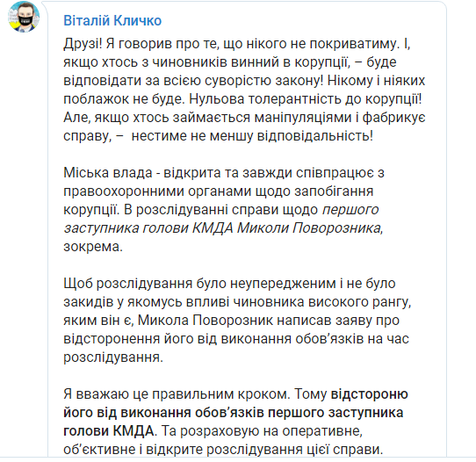Click the phrase "поблажок не буде"
The width and height of the screenshot is (476, 462).
123,99
